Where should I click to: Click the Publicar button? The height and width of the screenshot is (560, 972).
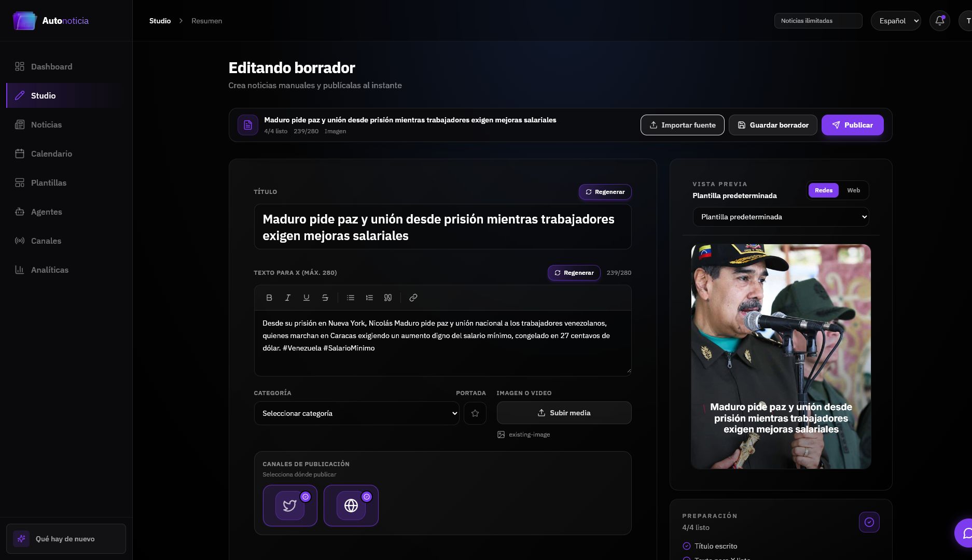852,125
